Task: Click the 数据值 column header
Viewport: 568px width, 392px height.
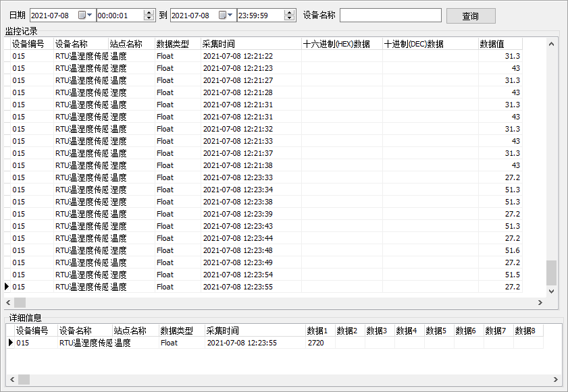Action: (500, 44)
